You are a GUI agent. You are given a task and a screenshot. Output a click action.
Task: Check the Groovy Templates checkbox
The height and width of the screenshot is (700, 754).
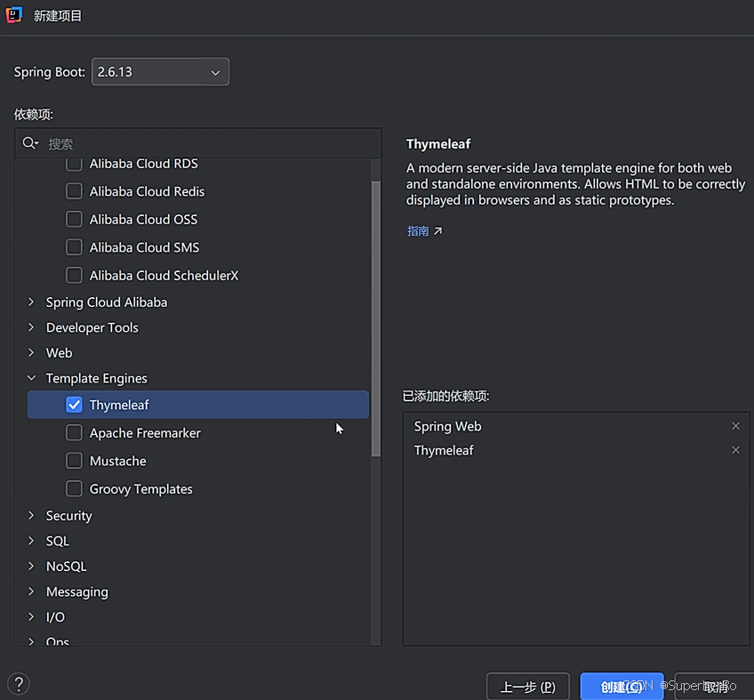[x=74, y=488]
